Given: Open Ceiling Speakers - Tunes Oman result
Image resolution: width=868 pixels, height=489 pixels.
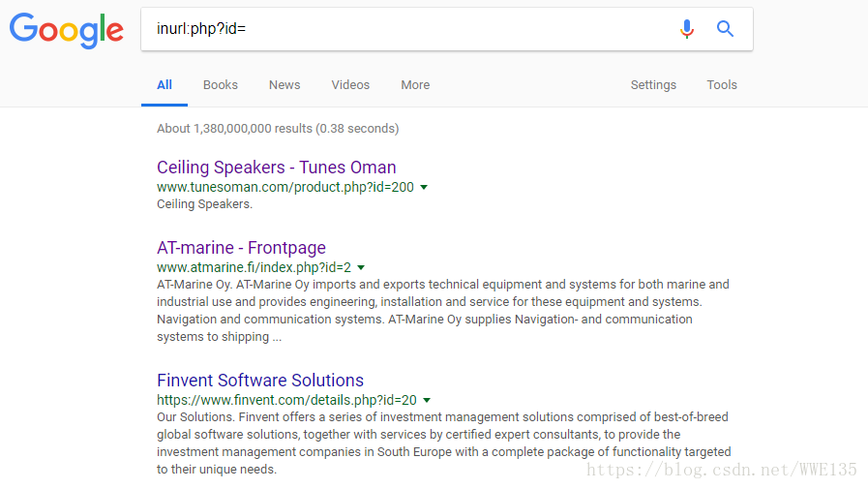Looking at the screenshot, I should (x=276, y=168).
